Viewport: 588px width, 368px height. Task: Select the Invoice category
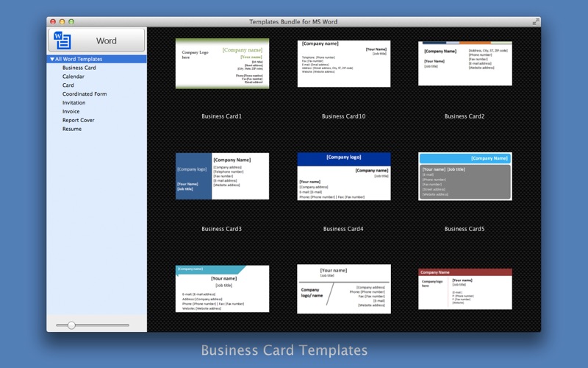tap(71, 112)
